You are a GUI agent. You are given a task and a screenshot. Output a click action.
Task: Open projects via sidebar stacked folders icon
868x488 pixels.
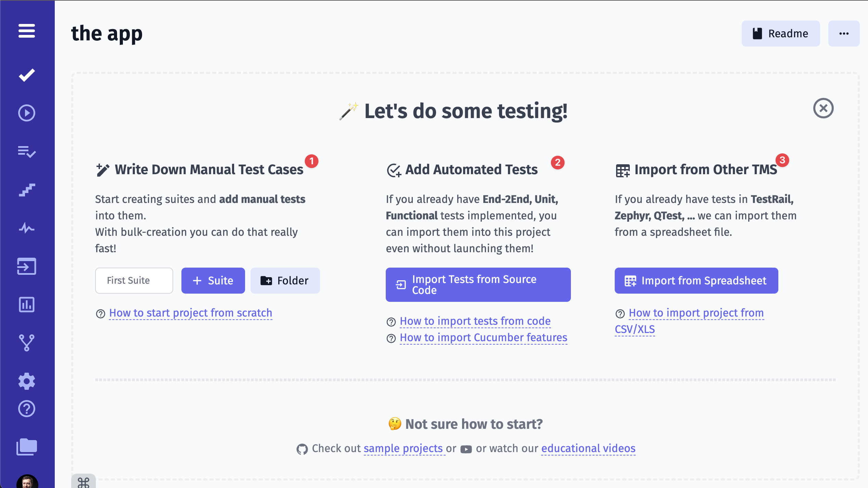coord(27,447)
